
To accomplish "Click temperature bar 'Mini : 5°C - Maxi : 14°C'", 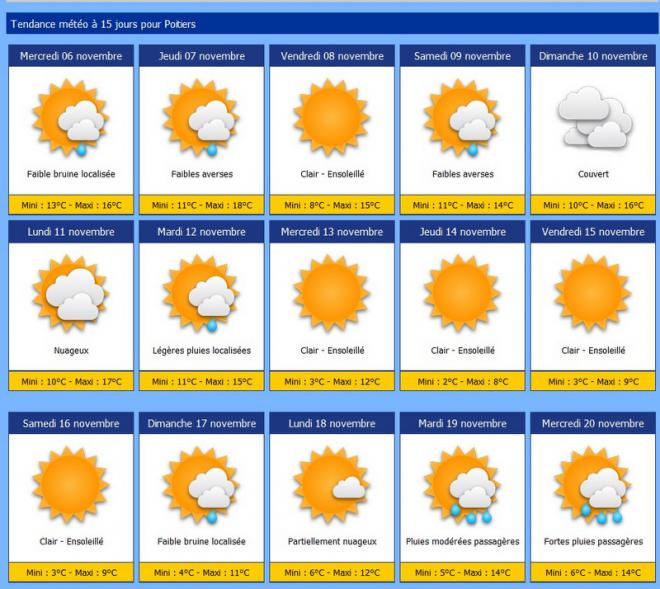I will pos(463,573).
